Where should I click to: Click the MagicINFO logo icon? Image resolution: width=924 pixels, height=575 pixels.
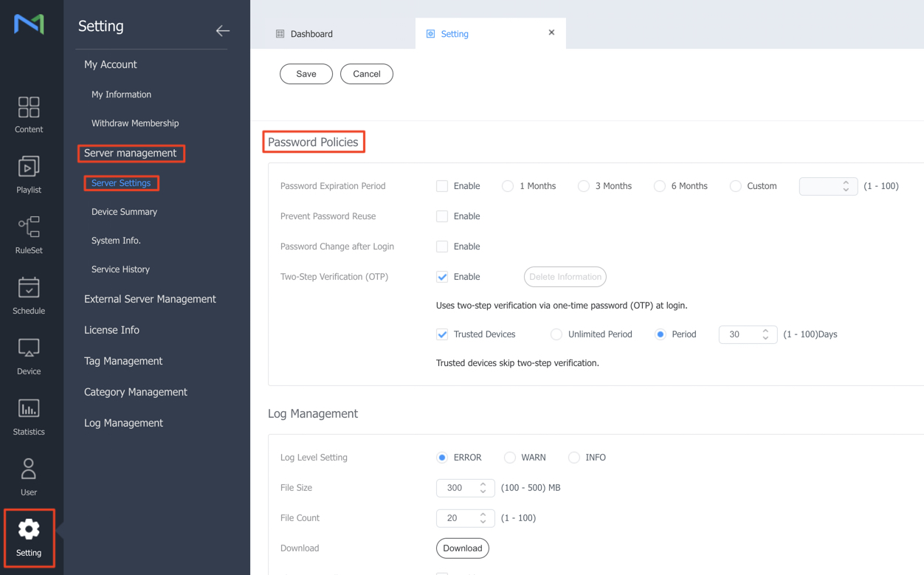[29, 24]
